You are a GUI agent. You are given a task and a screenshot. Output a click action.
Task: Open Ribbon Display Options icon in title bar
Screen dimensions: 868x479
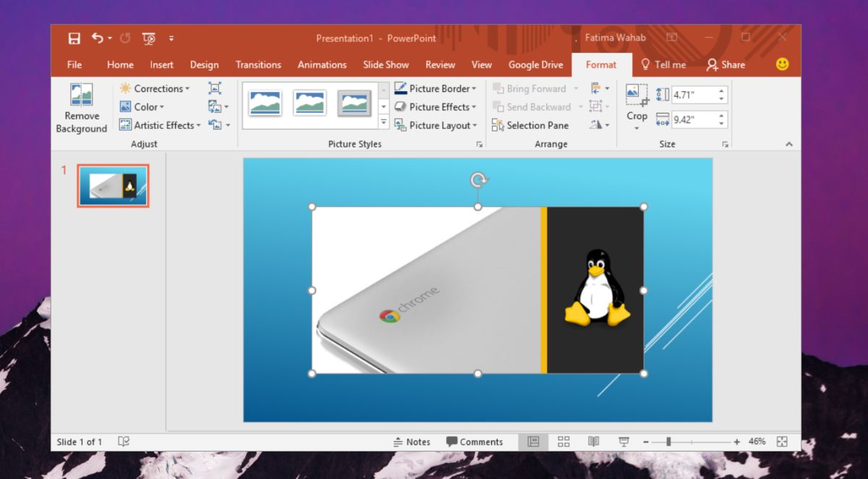coord(672,38)
